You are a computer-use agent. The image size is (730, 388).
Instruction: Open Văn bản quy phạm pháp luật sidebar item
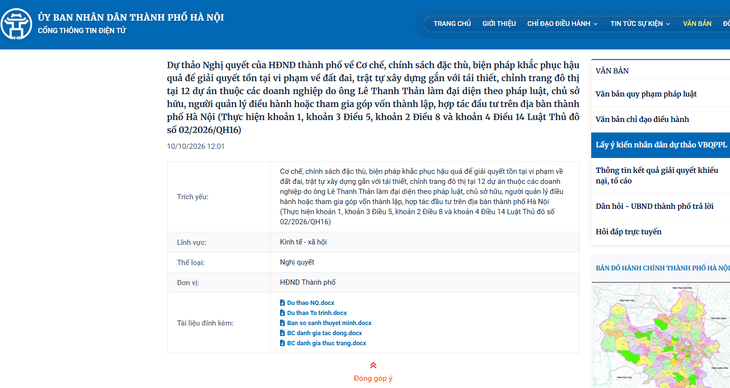click(x=660, y=94)
